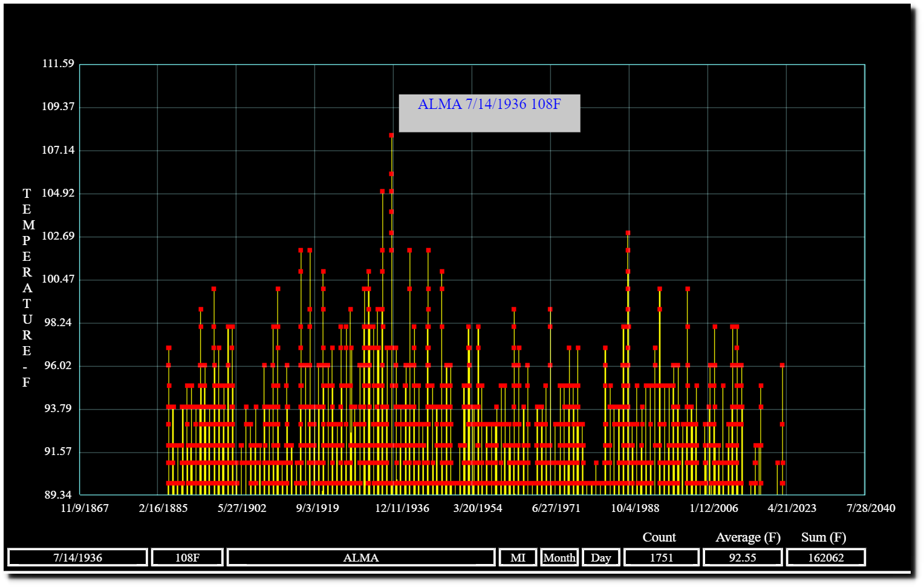Click x-axis label 9/3/1919
924x587 pixels.
click(x=317, y=508)
